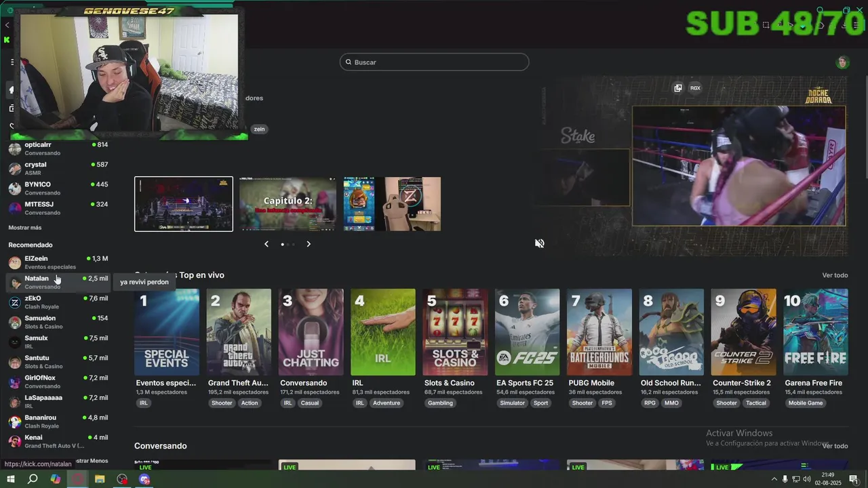Screen dimensions: 868x488
Task: Open opticalrr channel in the sidebar
Action: point(58,148)
